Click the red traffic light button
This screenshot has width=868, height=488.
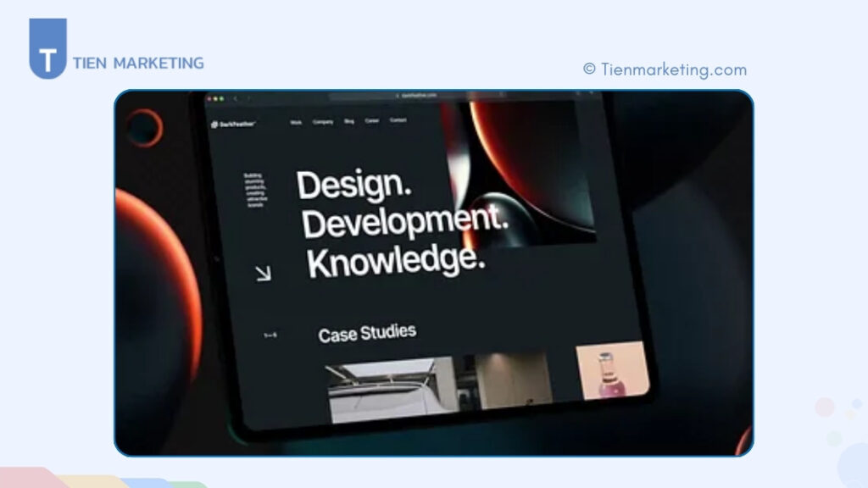pos(209,98)
